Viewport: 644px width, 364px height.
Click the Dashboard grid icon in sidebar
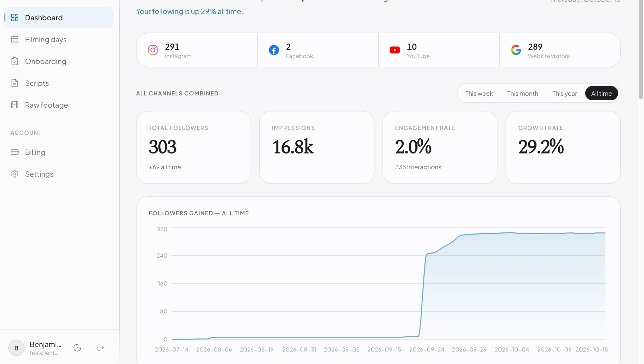click(x=15, y=17)
